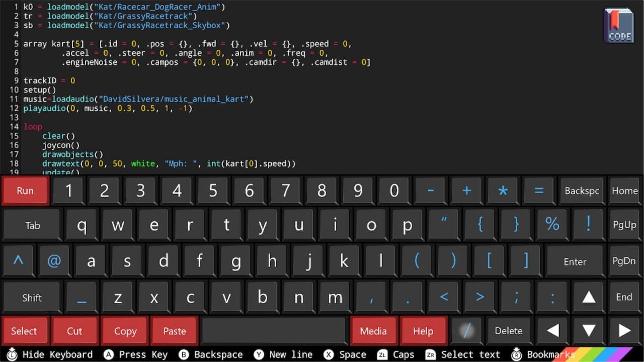Click the Hide Keyboard hint
This screenshot has height=362, width=644.
[49, 354]
